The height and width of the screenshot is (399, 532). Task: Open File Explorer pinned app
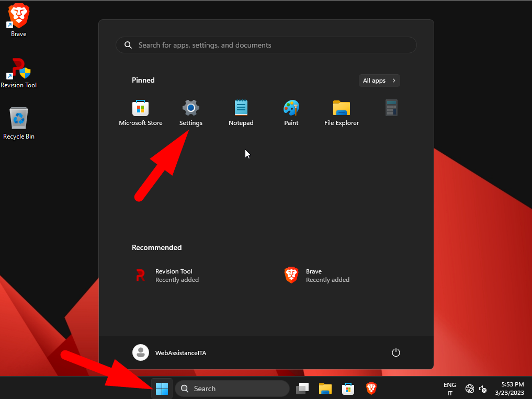(x=341, y=113)
